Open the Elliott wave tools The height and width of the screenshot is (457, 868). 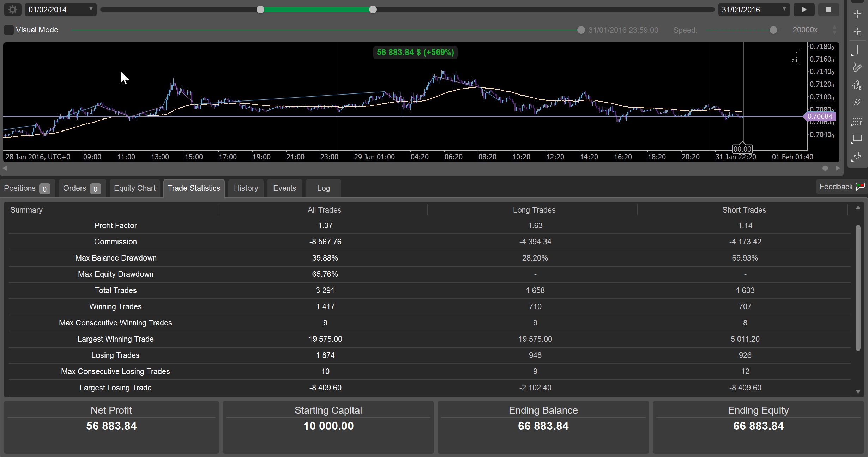(x=857, y=85)
